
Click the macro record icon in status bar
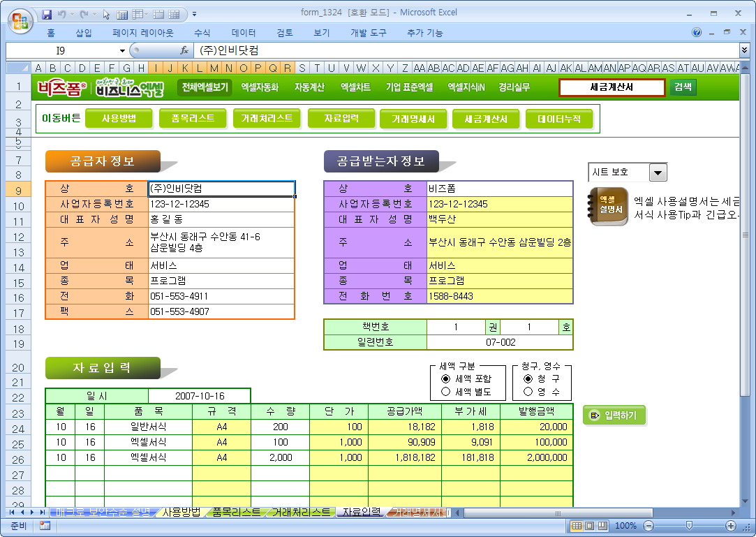45,526
